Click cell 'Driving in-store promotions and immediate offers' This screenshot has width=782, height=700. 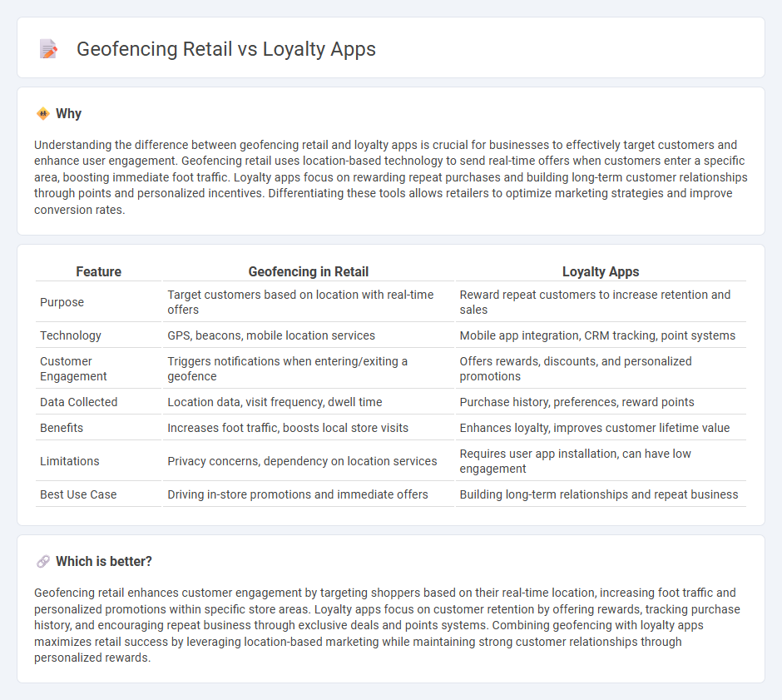click(308, 494)
